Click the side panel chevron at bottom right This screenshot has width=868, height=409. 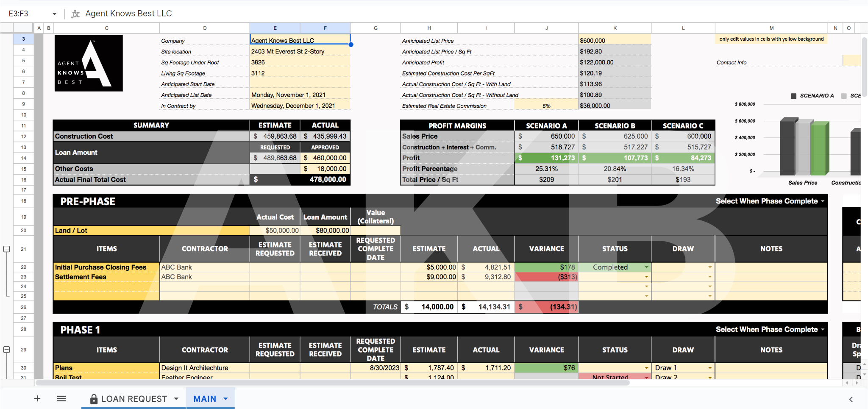pyautogui.click(x=851, y=399)
